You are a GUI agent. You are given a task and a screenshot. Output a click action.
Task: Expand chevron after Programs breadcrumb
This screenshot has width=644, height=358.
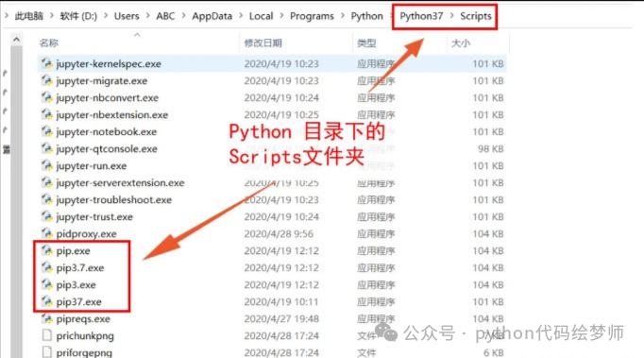pos(343,16)
